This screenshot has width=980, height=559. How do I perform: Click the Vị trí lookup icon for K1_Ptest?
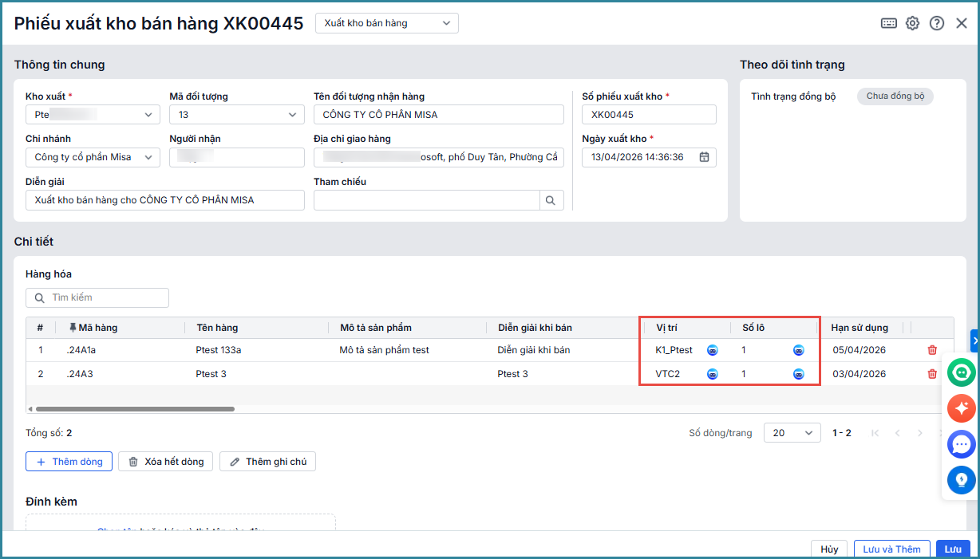(x=713, y=350)
